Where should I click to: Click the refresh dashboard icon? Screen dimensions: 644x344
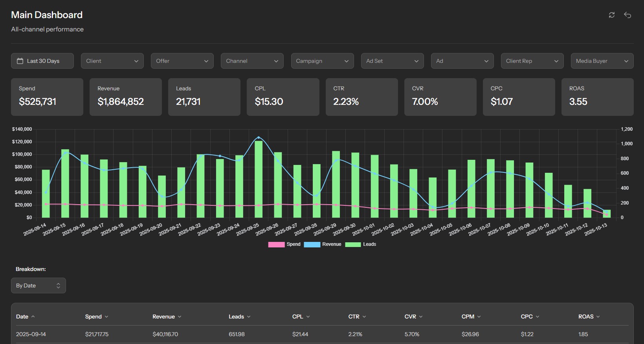612,15
